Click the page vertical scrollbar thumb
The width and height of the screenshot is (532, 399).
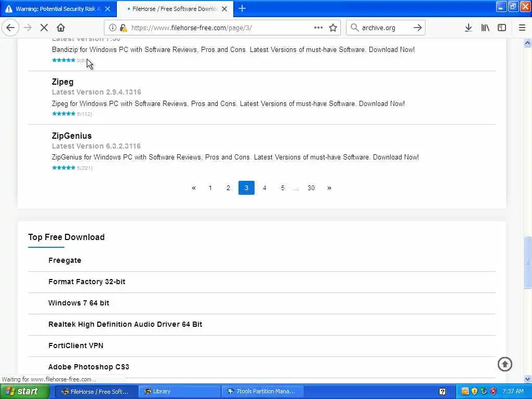pos(527,262)
